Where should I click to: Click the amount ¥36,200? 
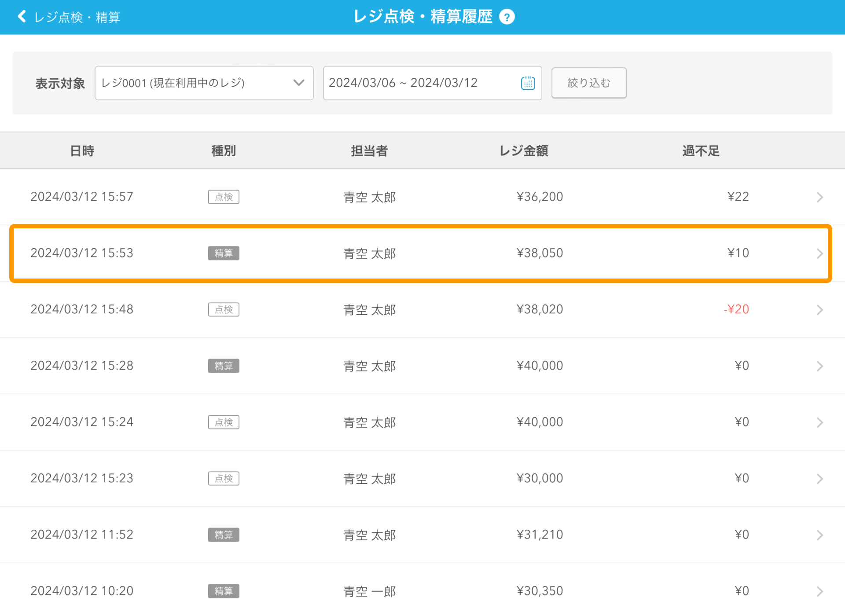point(540,197)
